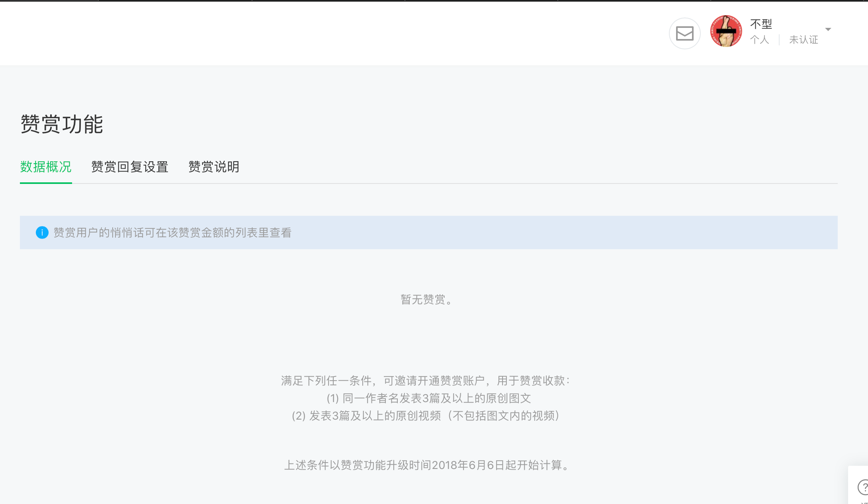Click the condition line about 原创视频
Viewport: 868px width, 504px height.
click(426, 416)
